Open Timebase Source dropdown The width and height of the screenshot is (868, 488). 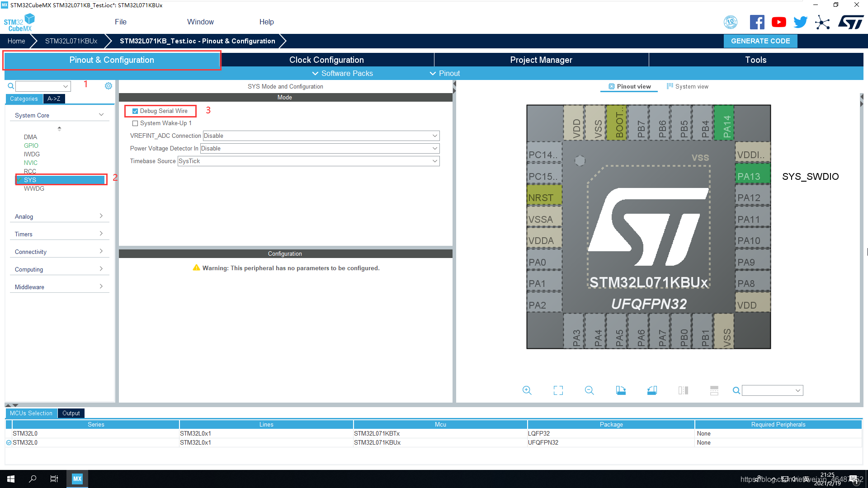tap(308, 161)
